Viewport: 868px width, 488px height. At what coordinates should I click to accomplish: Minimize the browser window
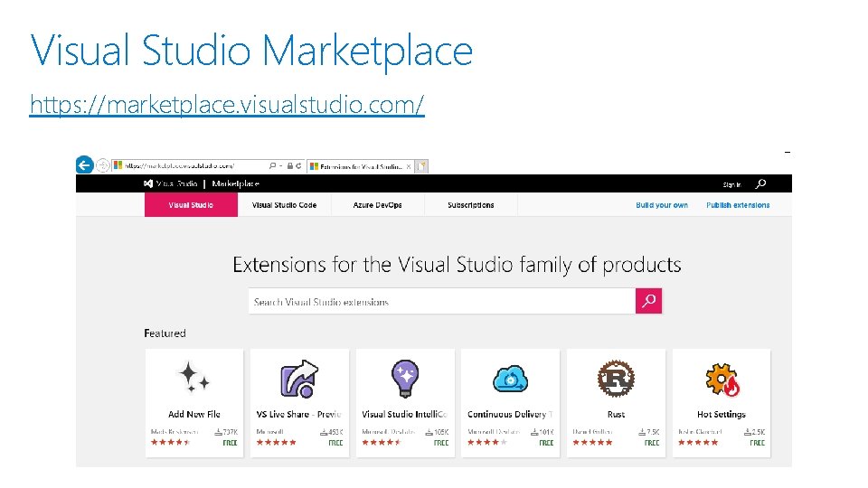point(788,152)
